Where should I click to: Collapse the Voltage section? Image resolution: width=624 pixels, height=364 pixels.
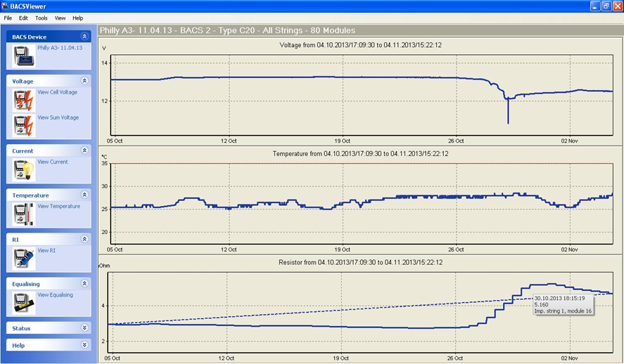click(84, 81)
